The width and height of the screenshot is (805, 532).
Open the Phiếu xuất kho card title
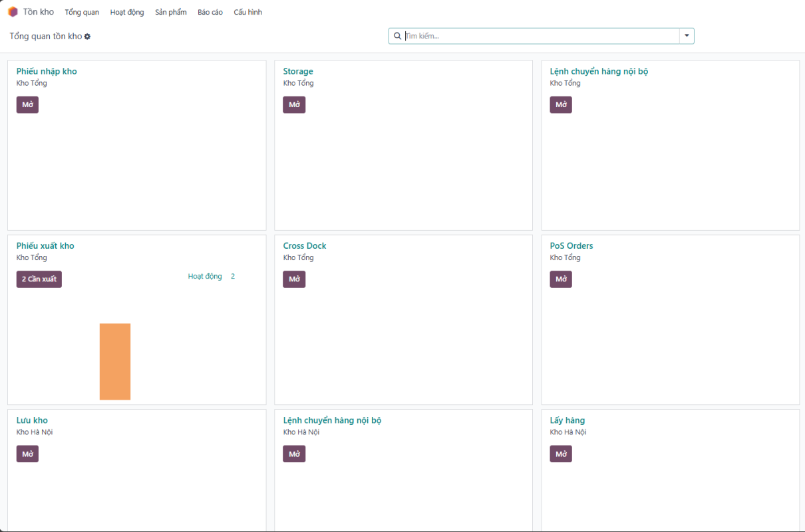click(45, 246)
